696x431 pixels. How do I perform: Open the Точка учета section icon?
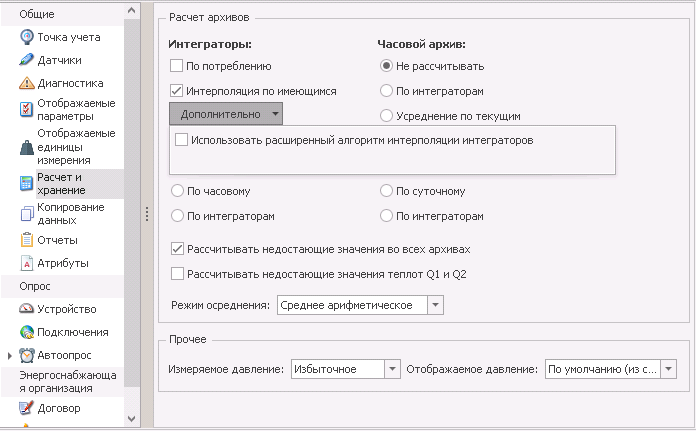coord(27,37)
